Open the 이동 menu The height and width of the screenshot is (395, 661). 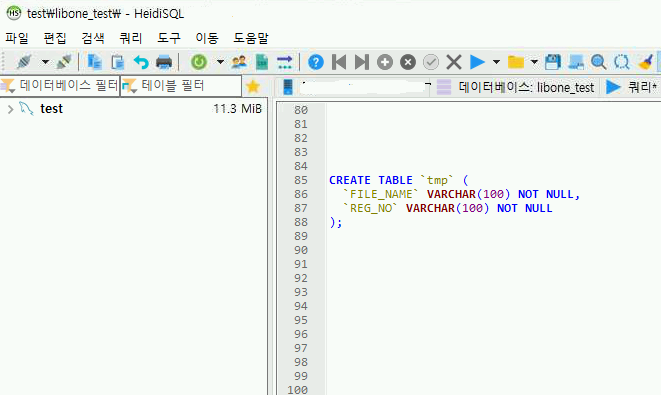(x=207, y=38)
